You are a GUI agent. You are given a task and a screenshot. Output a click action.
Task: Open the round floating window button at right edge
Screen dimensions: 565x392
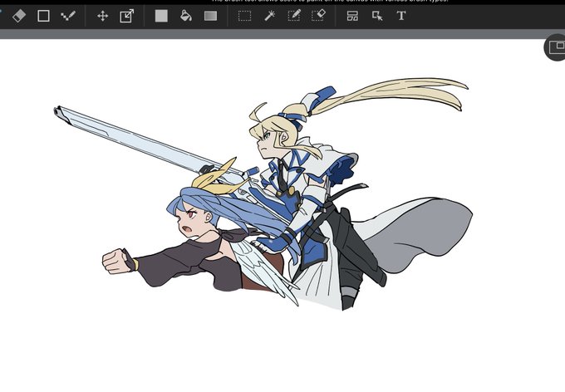pyautogui.click(x=555, y=47)
